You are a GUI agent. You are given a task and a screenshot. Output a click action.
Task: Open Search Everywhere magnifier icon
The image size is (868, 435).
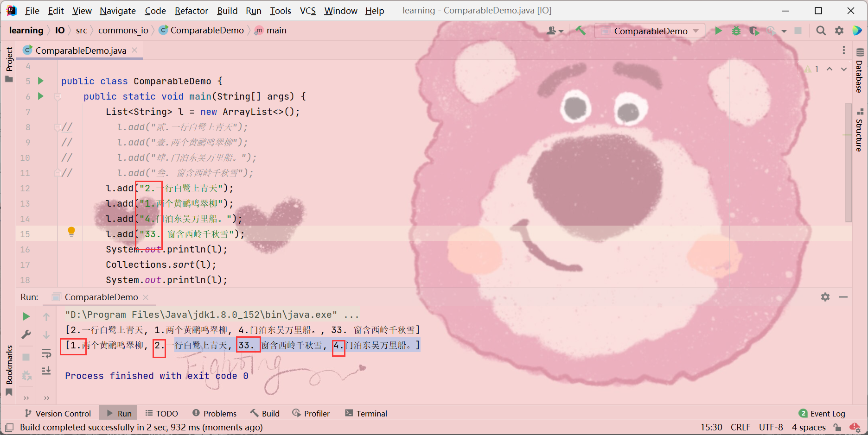821,31
